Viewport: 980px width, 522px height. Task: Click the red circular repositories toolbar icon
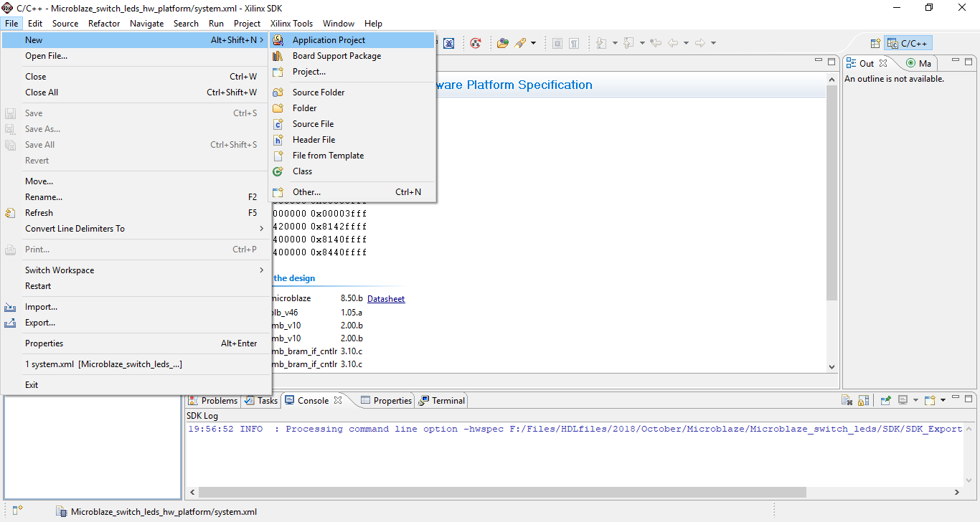475,43
